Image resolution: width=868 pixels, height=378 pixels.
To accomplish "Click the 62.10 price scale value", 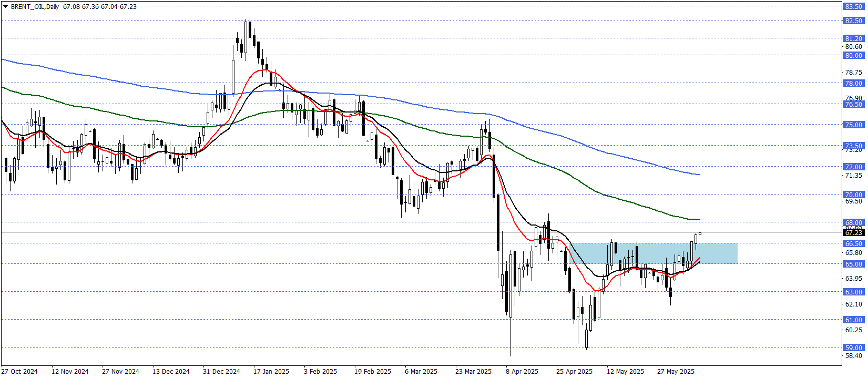I will [x=854, y=304].
